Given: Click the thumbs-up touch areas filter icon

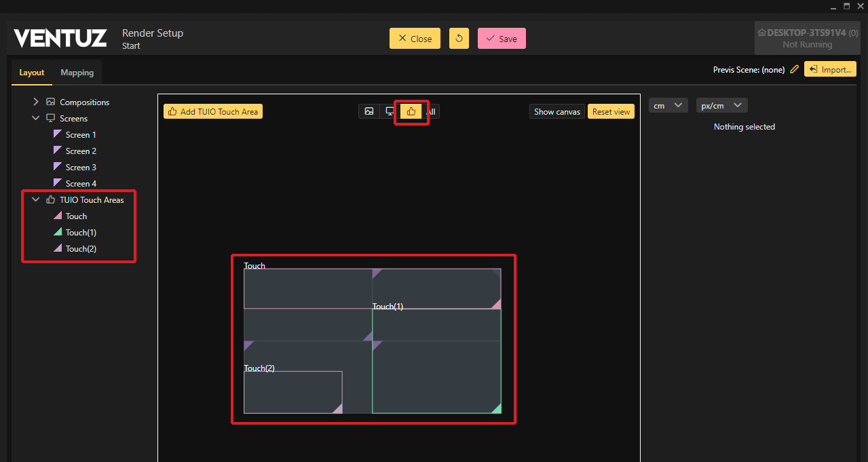Looking at the screenshot, I should point(411,111).
